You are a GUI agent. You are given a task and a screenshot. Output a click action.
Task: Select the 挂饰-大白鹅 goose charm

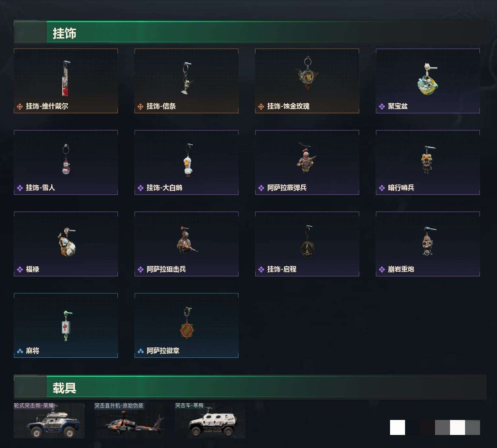point(187,162)
